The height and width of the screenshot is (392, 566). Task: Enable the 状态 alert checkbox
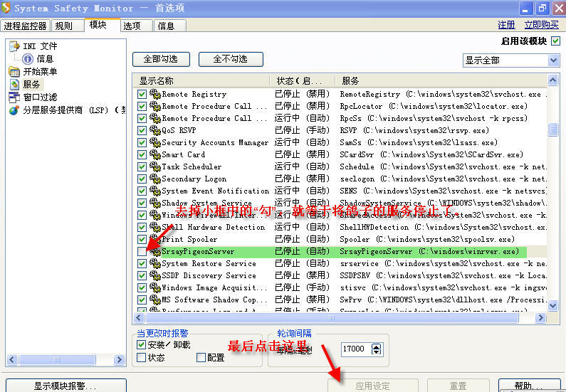142,357
